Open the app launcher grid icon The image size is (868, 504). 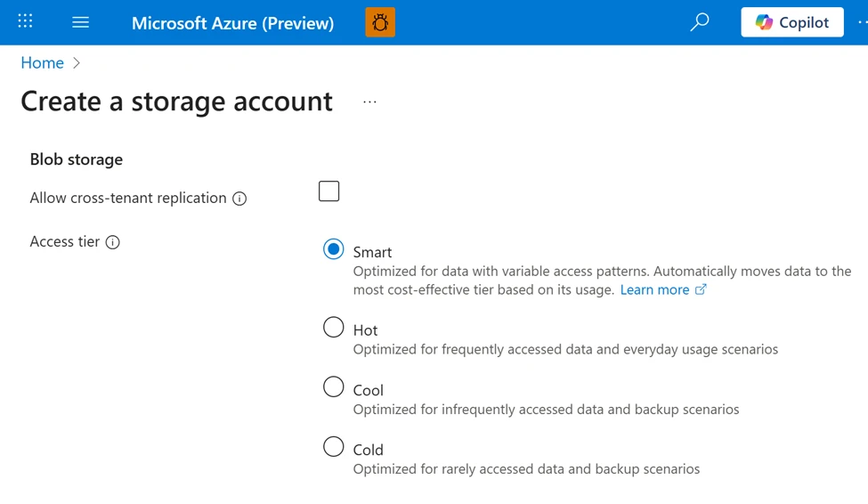(x=25, y=21)
